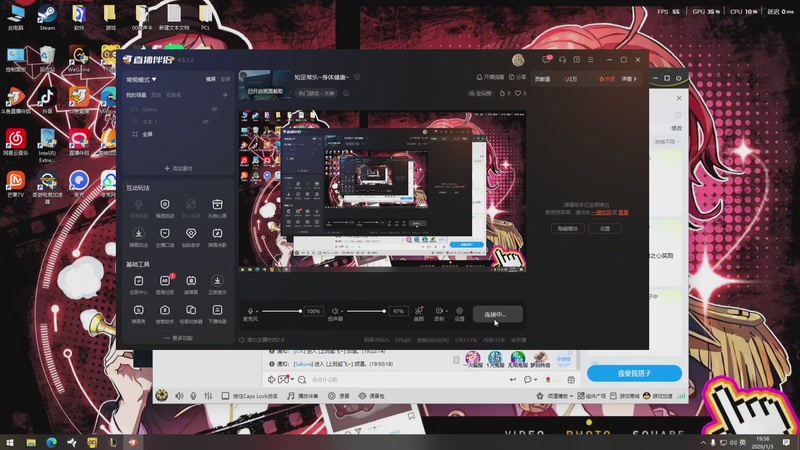The height and width of the screenshot is (450, 800).
Task: Select the Game source row
Action: click(x=177, y=109)
